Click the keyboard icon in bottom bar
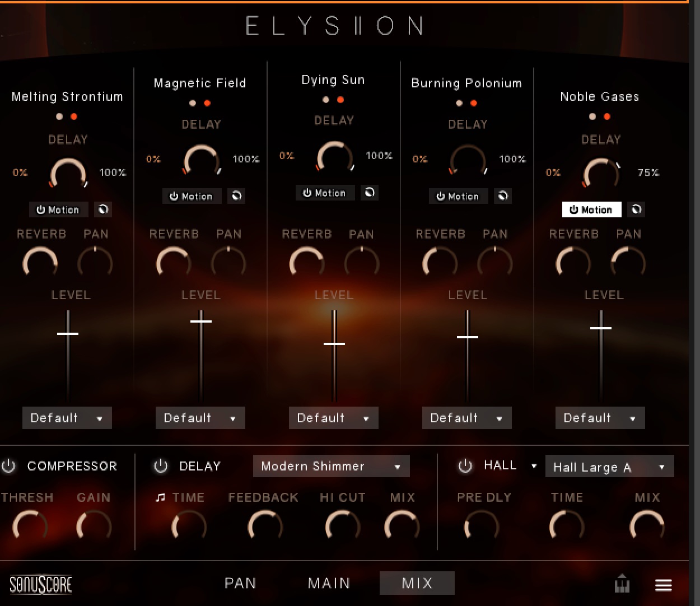The image size is (700, 606). (x=622, y=584)
